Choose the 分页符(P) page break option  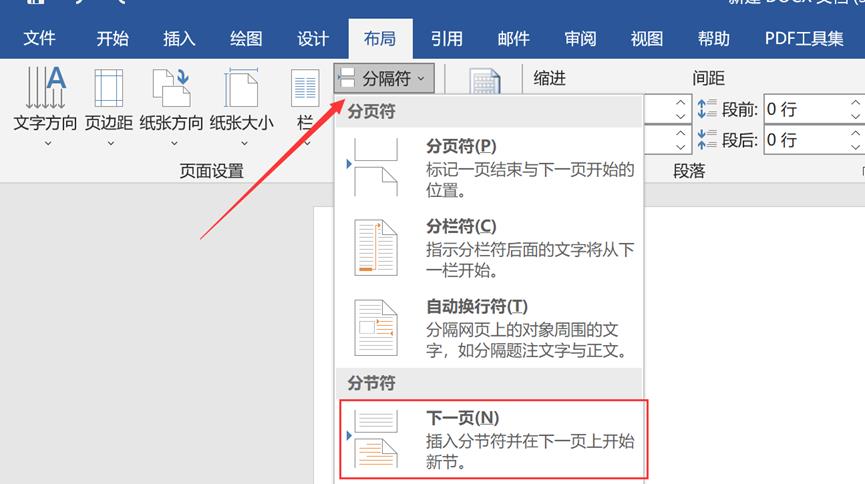coord(490,166)
